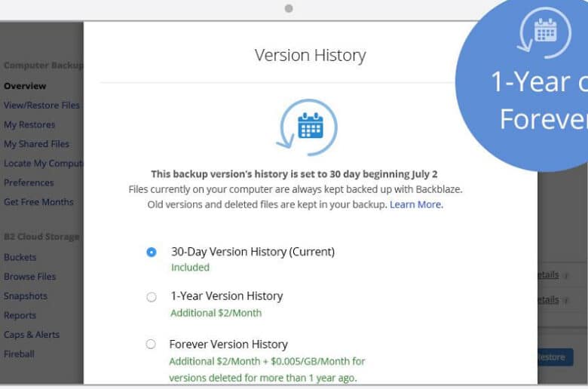The width and height of the screenshot is (588, 389).
Task: Open Preferences from the sidebar
Action: (29, 182)
